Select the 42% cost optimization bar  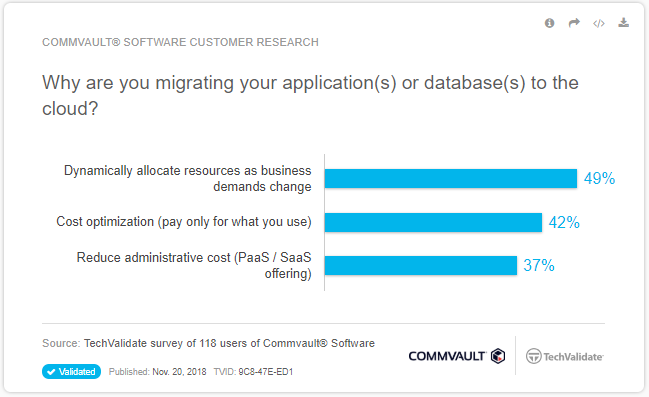coord(433,222)
